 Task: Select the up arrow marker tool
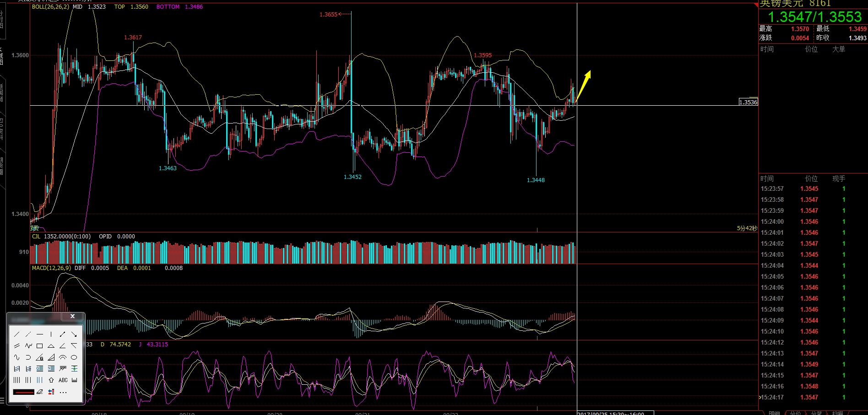(51, 380)
